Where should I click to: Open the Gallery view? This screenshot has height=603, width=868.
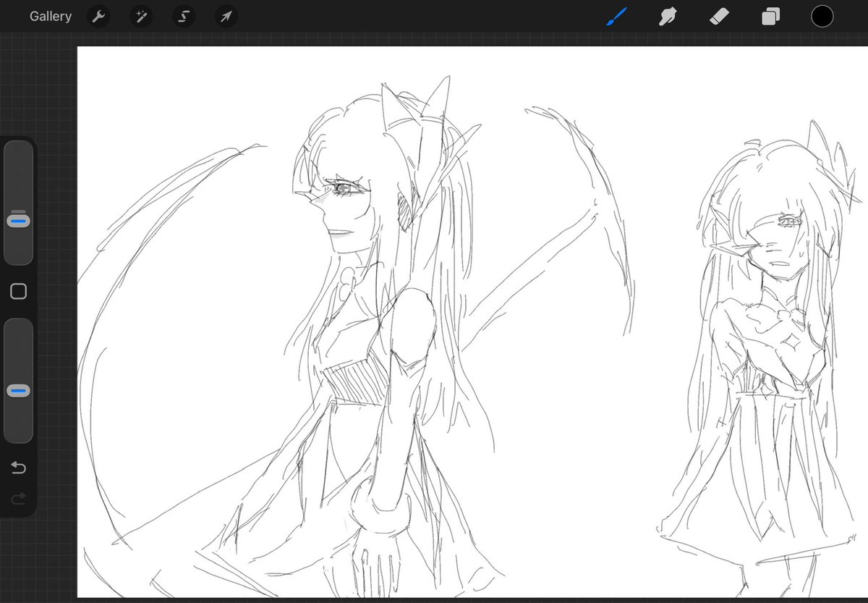[51, 16]
